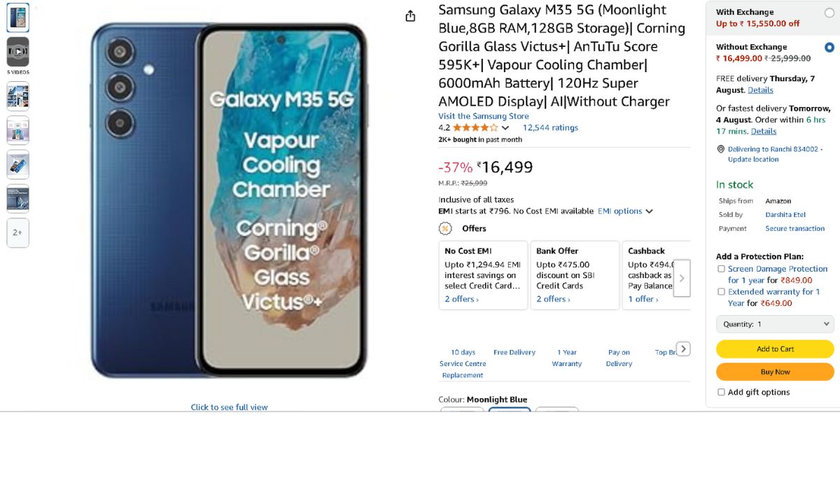Click the offers percent badge icon
The width and height of the screenshot is (840, 504).
445,228
